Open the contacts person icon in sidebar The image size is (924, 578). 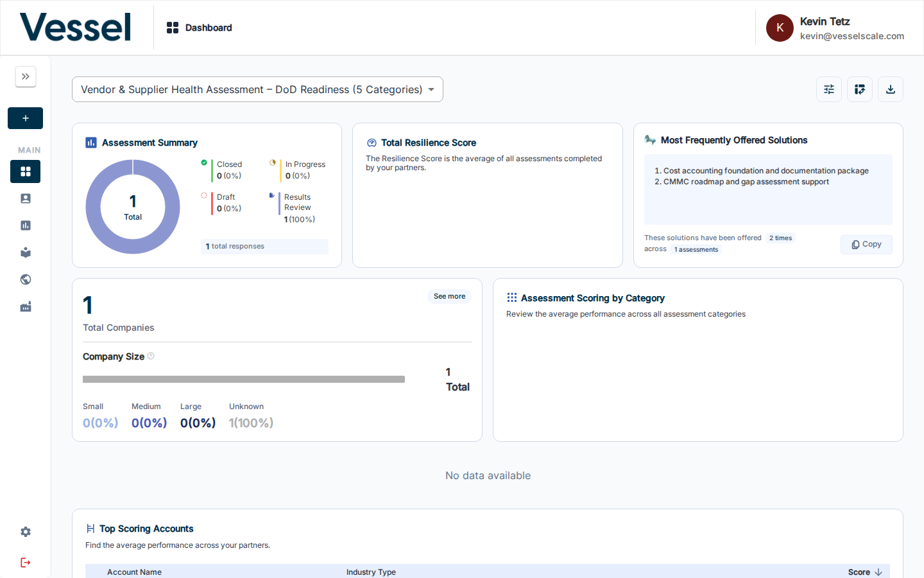pyautogui.click(x=26, y=198)
